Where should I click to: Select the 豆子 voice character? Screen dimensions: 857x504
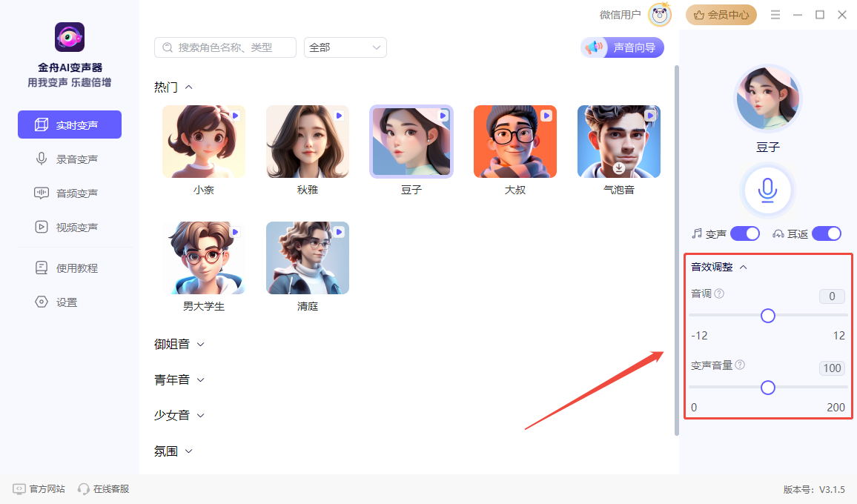(411, 142)
